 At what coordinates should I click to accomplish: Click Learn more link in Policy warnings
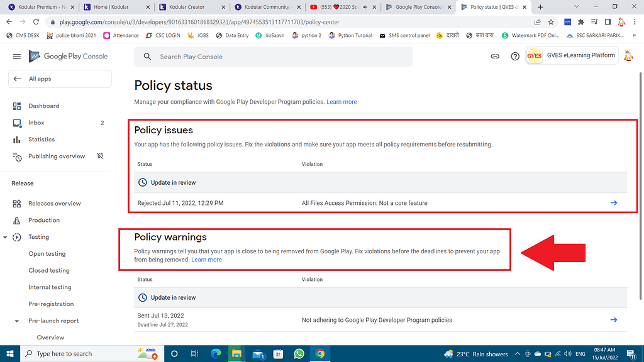pos(206,260)
